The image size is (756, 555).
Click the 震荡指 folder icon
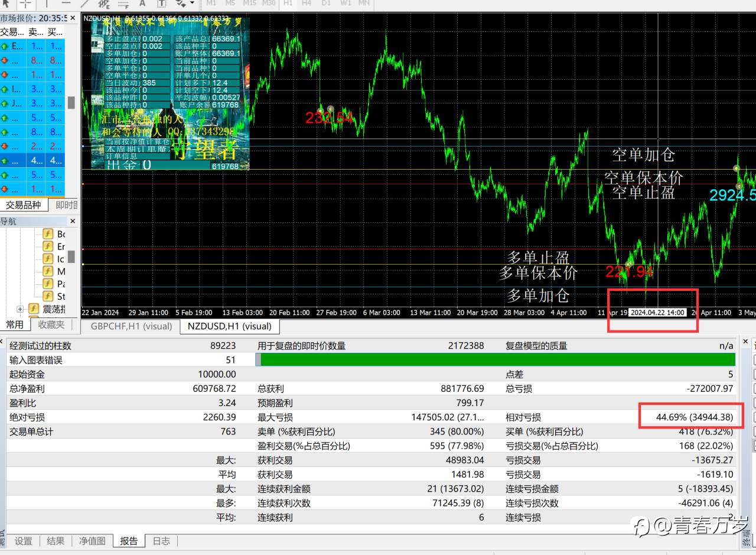point(33,309)
